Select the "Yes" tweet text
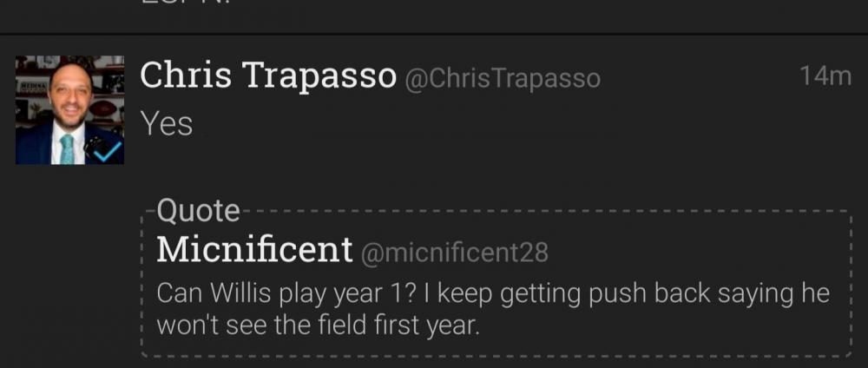This screenshot has height=368, width=868. tap(167, 124)
